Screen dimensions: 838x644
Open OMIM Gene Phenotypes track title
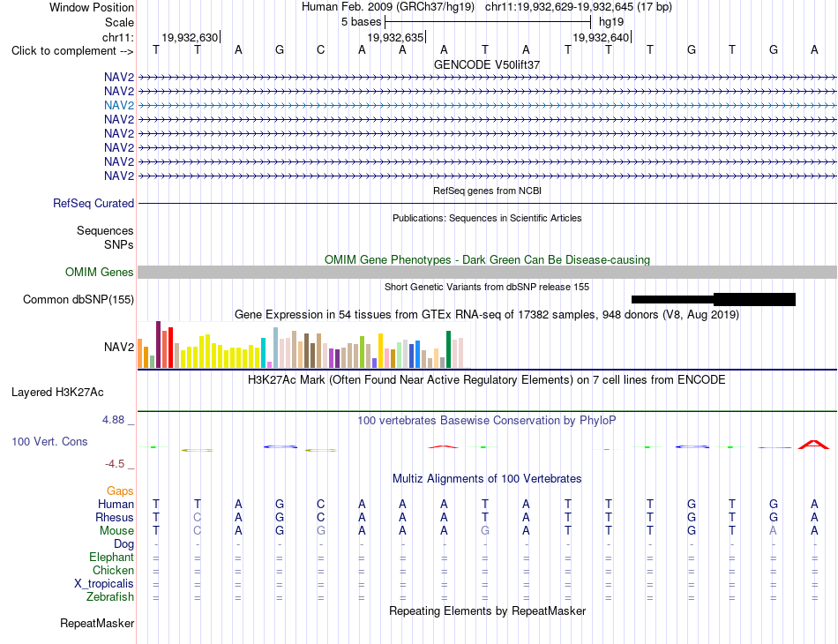[487, 259]
